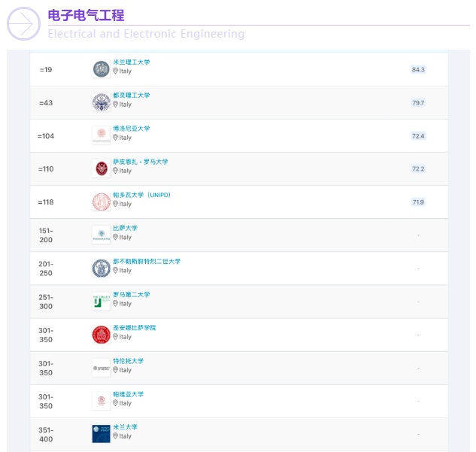Open 帕维亚大学 university link

click(128, 394)
